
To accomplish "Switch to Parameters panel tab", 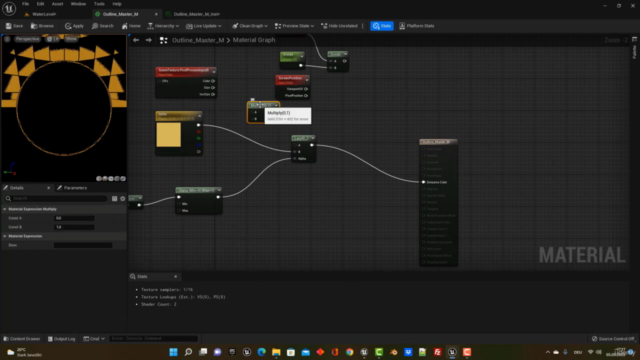I will point(75,188).
